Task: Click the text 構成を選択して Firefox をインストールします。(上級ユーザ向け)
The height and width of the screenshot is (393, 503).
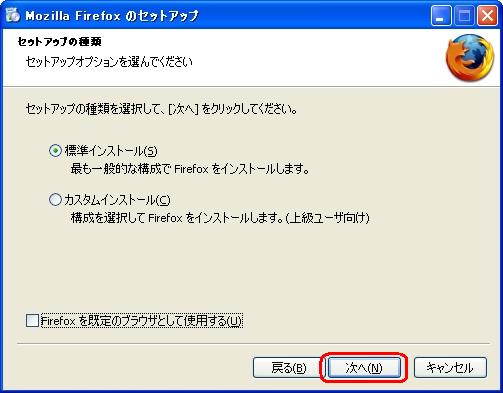Action: point(220,218)
